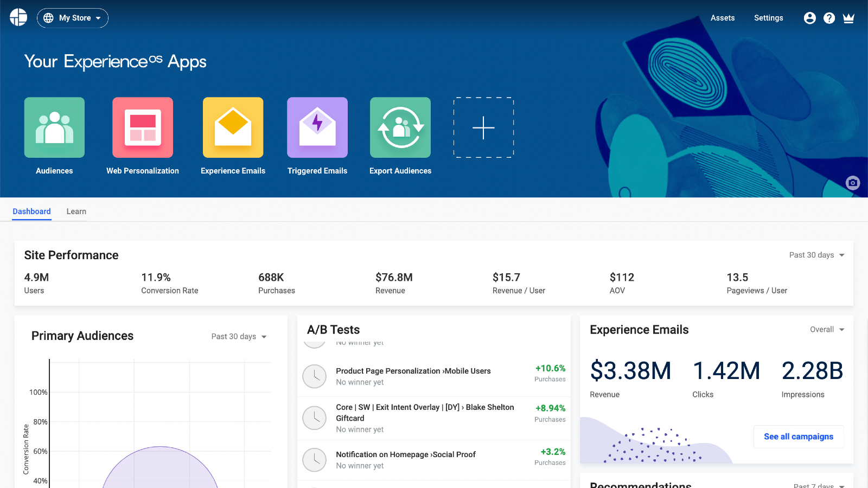Screen dimensions: 868x488
Task: Open the My Store selector
Action: [x=73, y=18]
